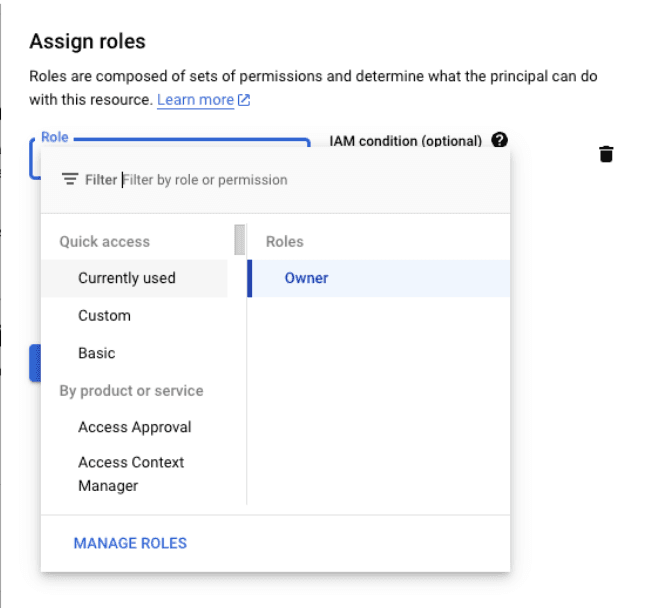Screen dimensions: 652x608
Task: Click the category list scrollbar thumb
Action: [x=239, y=241]
